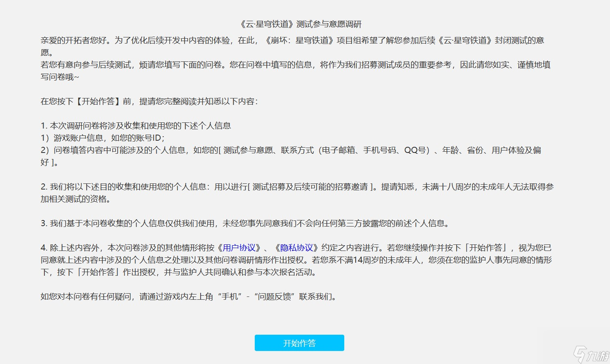Select the line 如您对本问卷有任何疑问

[190, 296]
